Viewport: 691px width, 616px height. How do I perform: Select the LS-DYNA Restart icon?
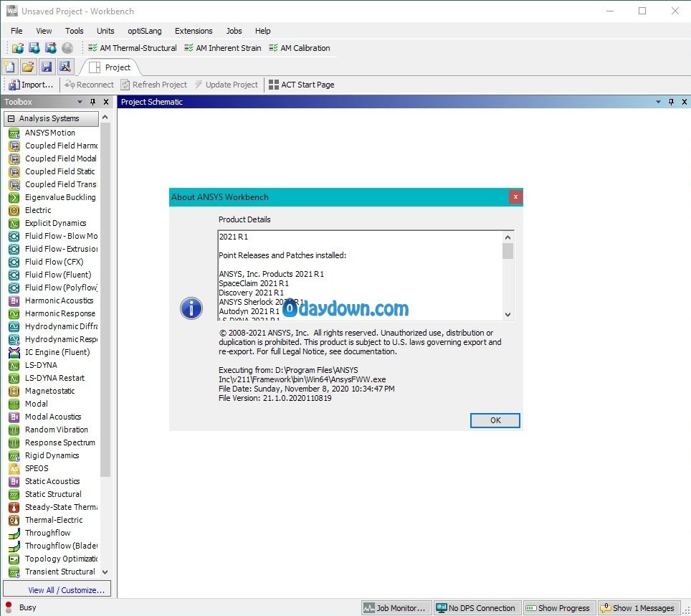14,378
